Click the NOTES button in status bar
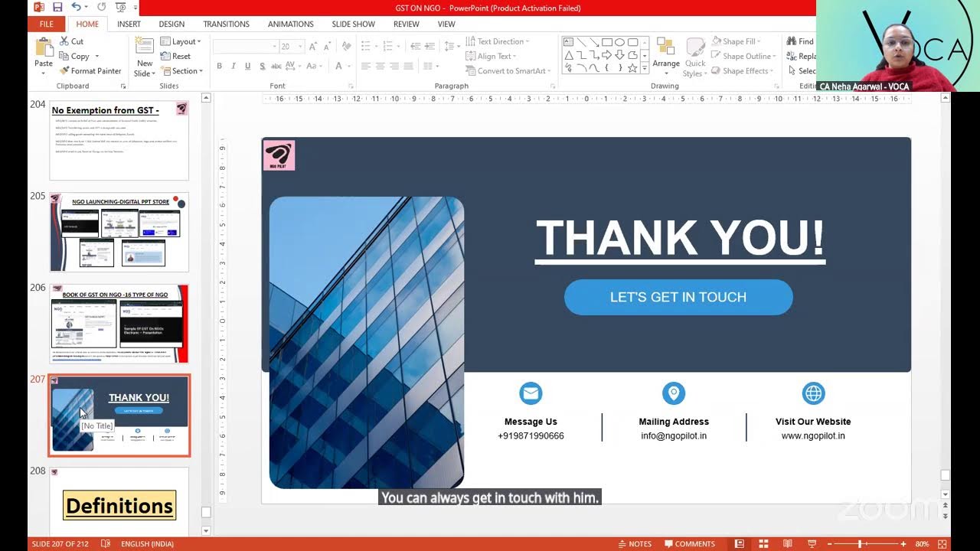 (x=635, y=544)
